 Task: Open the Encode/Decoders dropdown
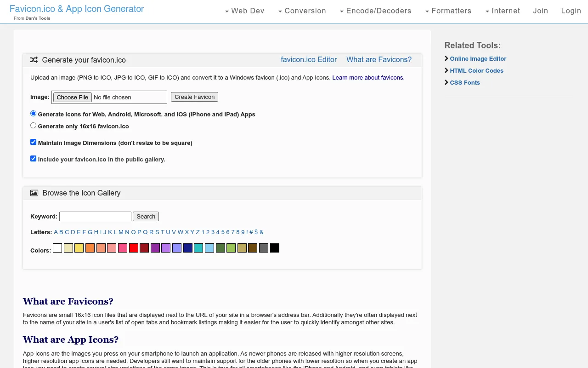(375, 11)
